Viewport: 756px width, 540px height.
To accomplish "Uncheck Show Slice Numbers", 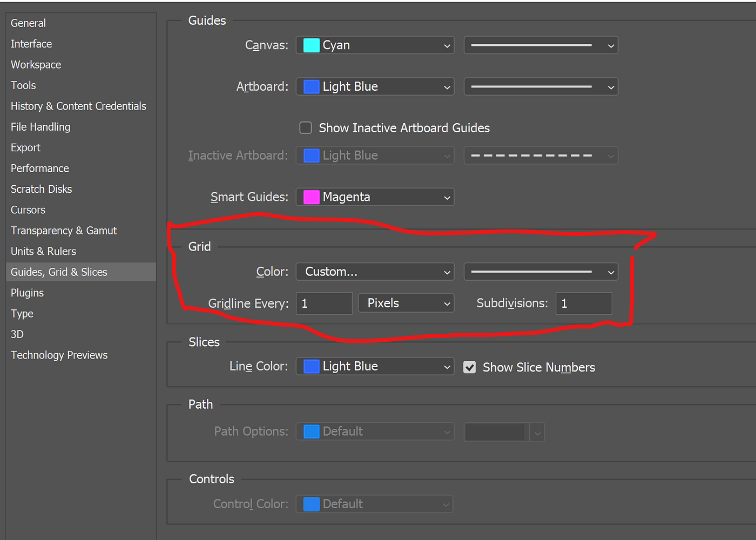I will (469, 367).
